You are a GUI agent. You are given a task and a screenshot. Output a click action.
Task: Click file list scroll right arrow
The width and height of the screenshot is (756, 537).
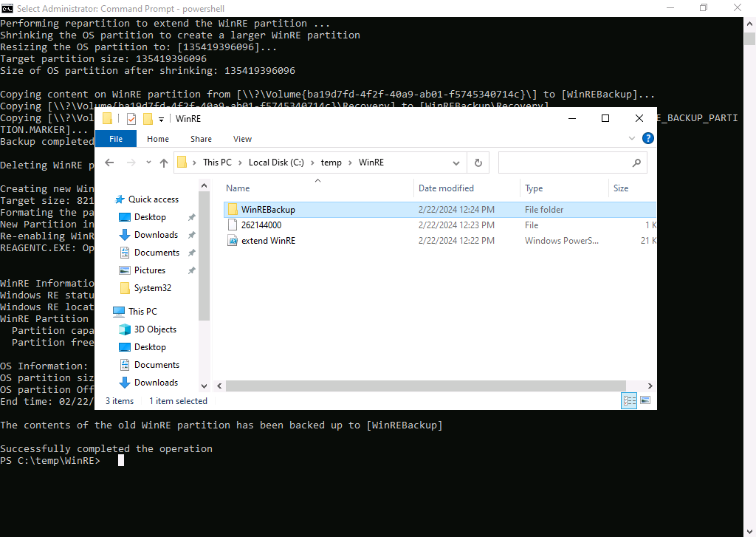pyautogui.click(x=650, y=386)
